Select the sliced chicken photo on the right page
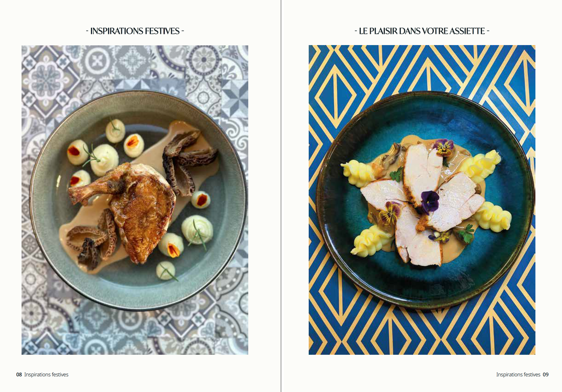 pos(422,200)
